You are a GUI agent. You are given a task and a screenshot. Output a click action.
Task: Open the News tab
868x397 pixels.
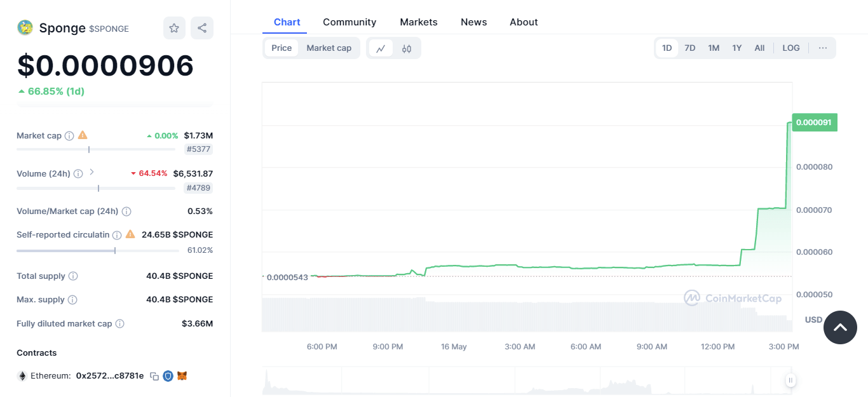[474, 22]
